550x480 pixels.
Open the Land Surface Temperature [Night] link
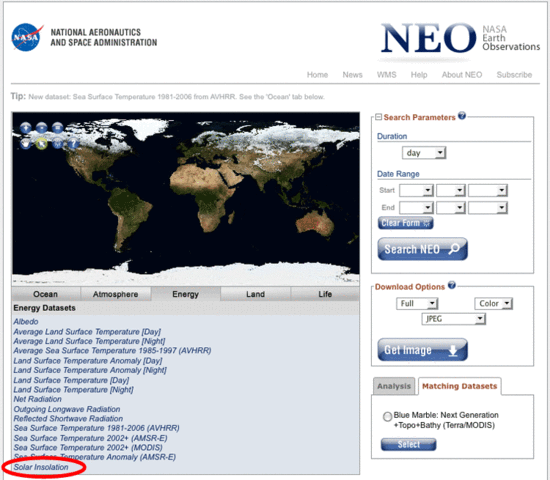(73, 390)
